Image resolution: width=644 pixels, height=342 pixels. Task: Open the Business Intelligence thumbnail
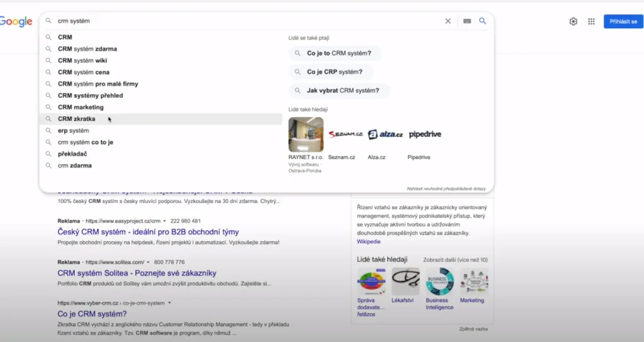click(x=440, y=282)
